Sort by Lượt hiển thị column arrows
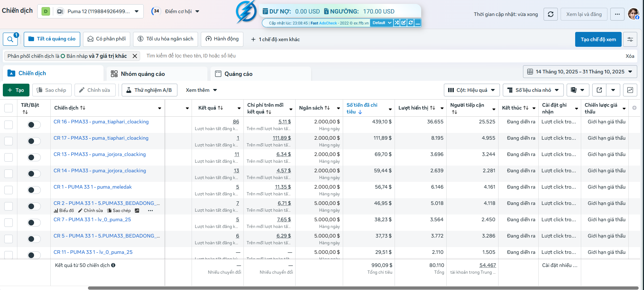This screenshot has width=644, height=290. click(x=433, y=108)
